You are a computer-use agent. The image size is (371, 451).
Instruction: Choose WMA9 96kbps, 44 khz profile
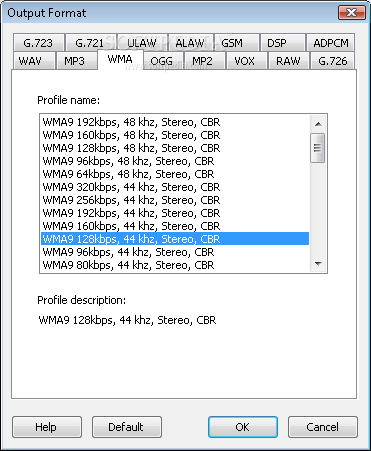[175, 252]
